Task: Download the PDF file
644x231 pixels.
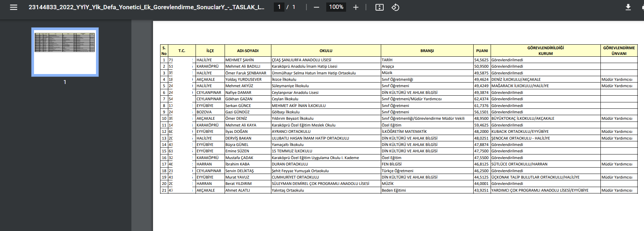Action: 628,7
